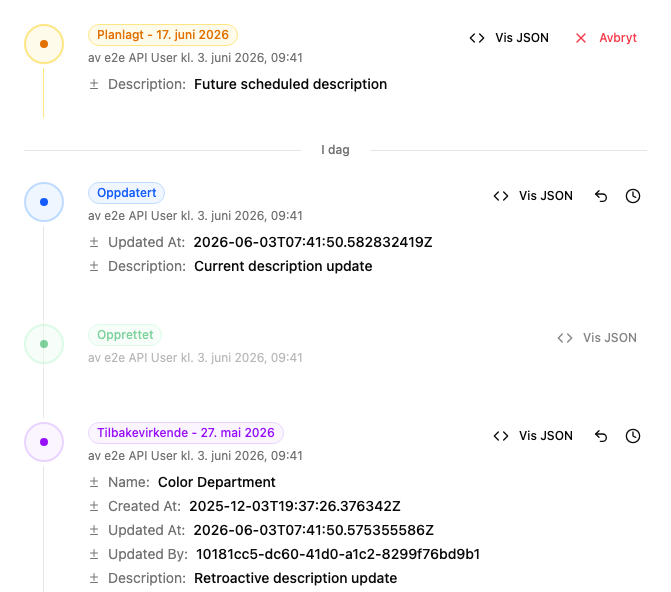Viewport: 671px width, 592px height.
Task: Click code brackets icon on Opprettet entry
Action: (x=564, y=338)
